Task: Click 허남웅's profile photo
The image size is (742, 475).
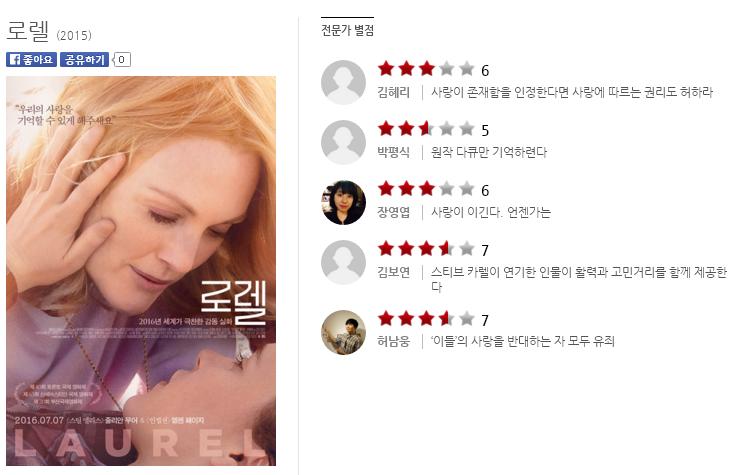Action: tap(344, 332)
